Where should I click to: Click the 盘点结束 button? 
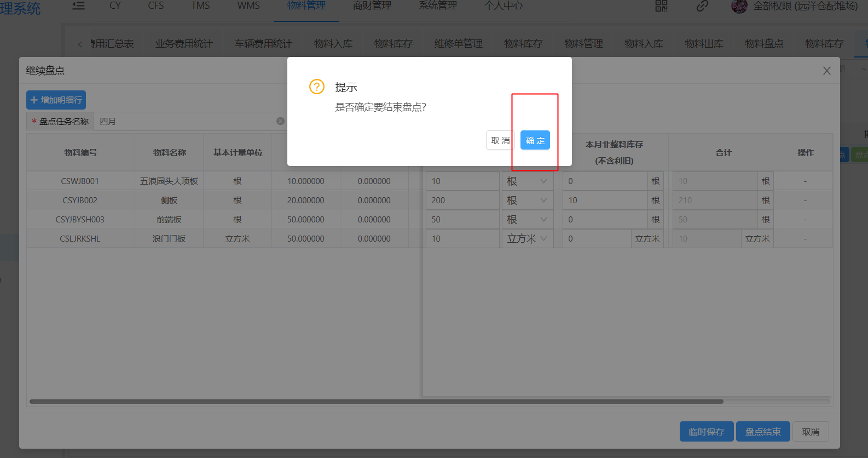762,432
